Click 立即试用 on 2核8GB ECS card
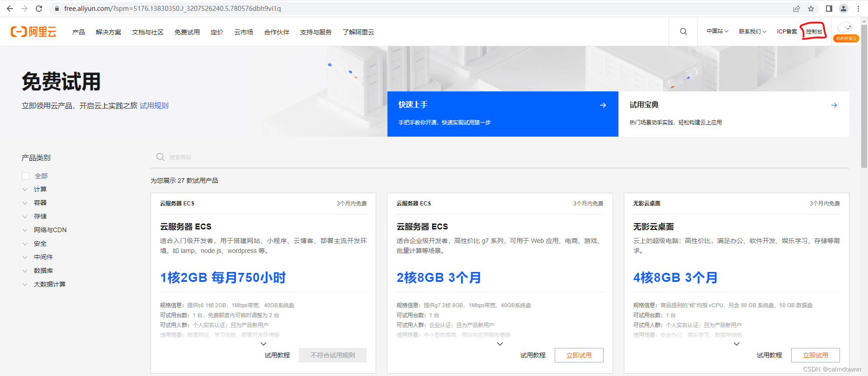 coord(579,355)
